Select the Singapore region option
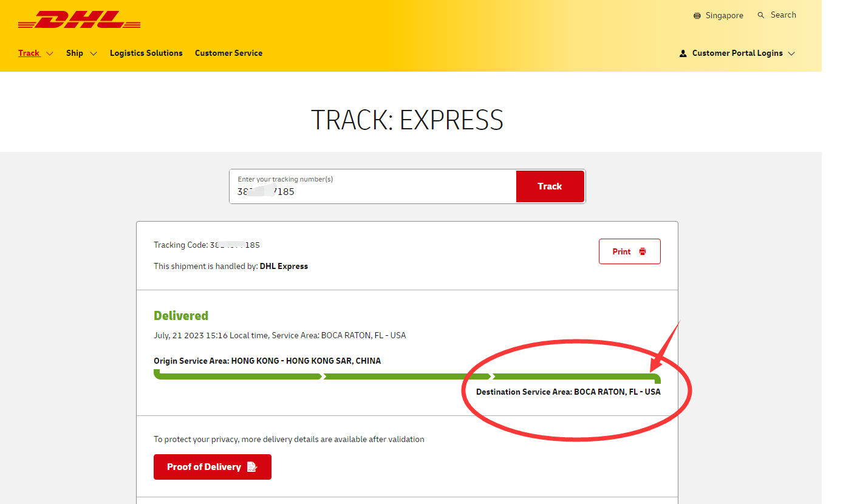860x504 pixels. 723,15
